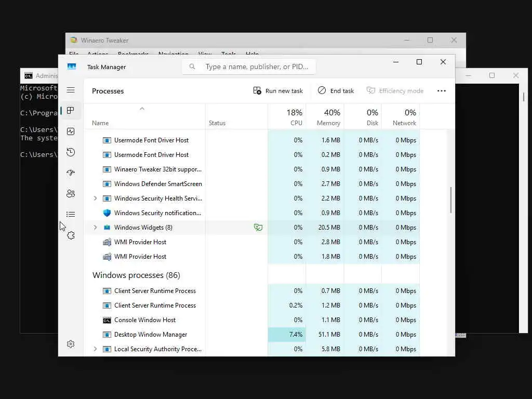Open the Users page icon in sidebar
This screenshot has width=532, height=399.
tap(71, 194)
